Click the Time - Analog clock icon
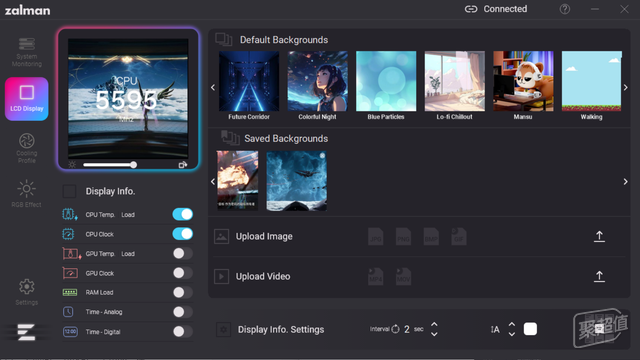Image resolution: width=640 pixels, height=360 pixels. click(68, 312)
